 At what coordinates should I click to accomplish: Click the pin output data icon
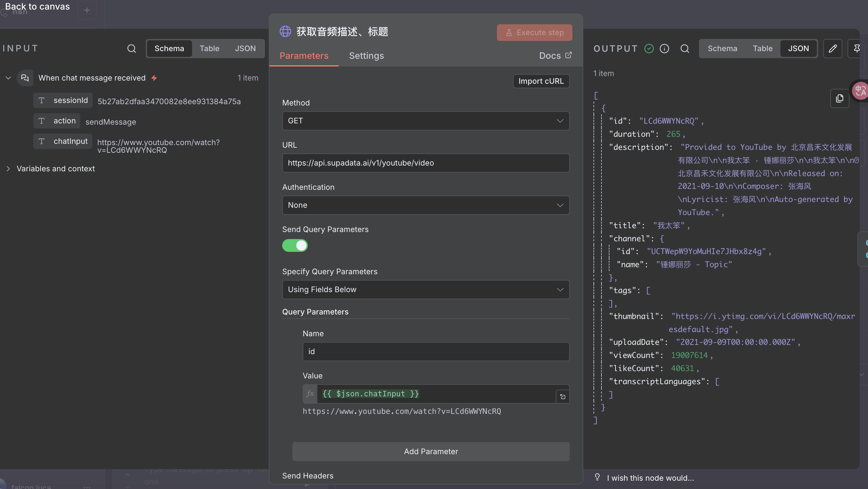pyautogui.click(x=856, y=49)
